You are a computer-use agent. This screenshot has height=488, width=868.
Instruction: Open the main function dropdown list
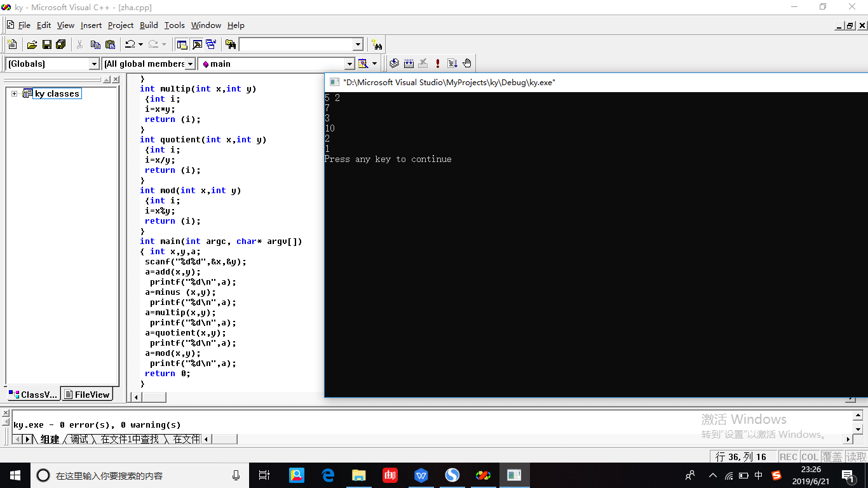coord(349,64)
